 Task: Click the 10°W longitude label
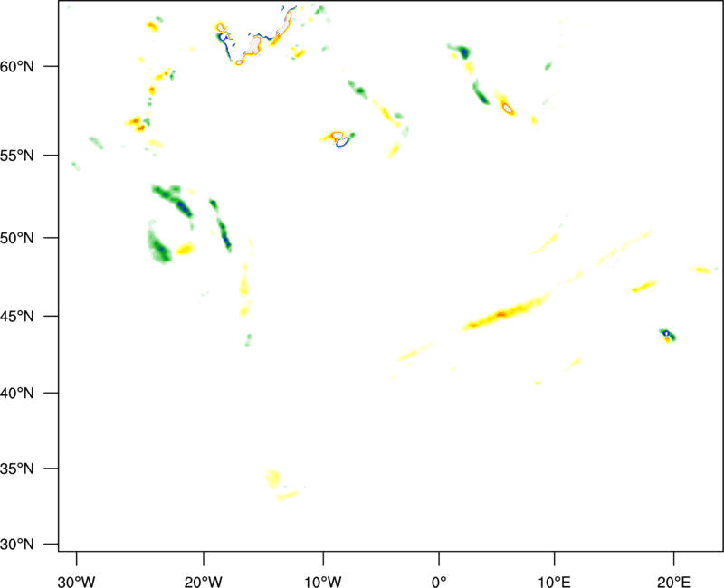pos(323,582)
